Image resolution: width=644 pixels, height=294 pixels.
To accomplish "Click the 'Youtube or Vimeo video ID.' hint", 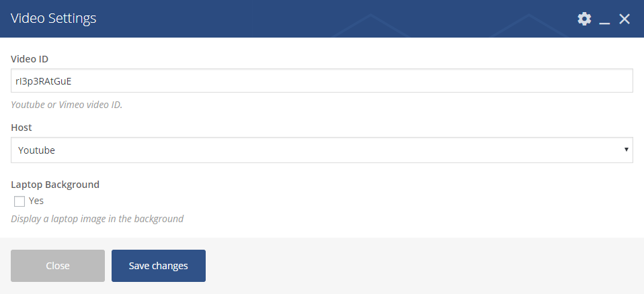I will coord(67,105).
